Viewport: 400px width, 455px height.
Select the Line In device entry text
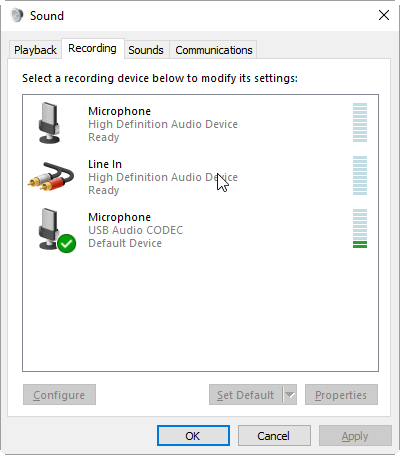(x=163, y=177)
